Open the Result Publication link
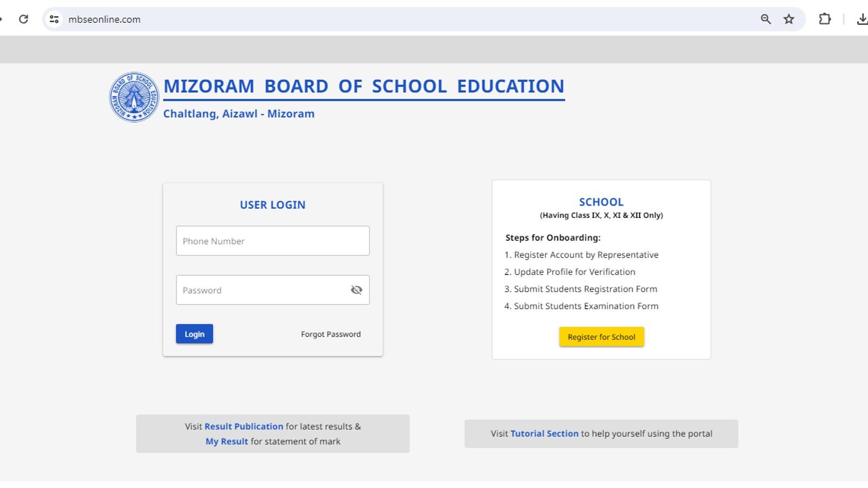The image size is (868, 488). [x=244, y=427]
